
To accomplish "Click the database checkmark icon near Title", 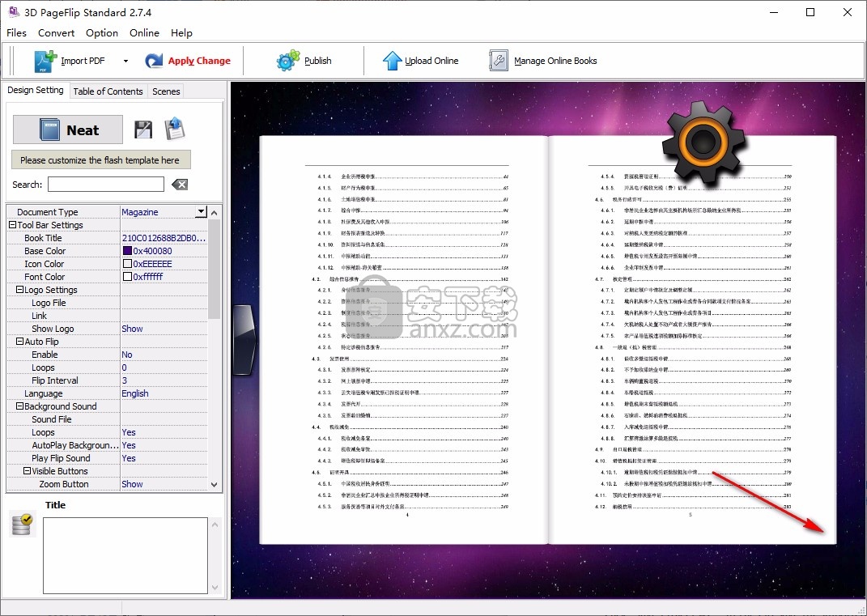I will click(x=22, y=525).
